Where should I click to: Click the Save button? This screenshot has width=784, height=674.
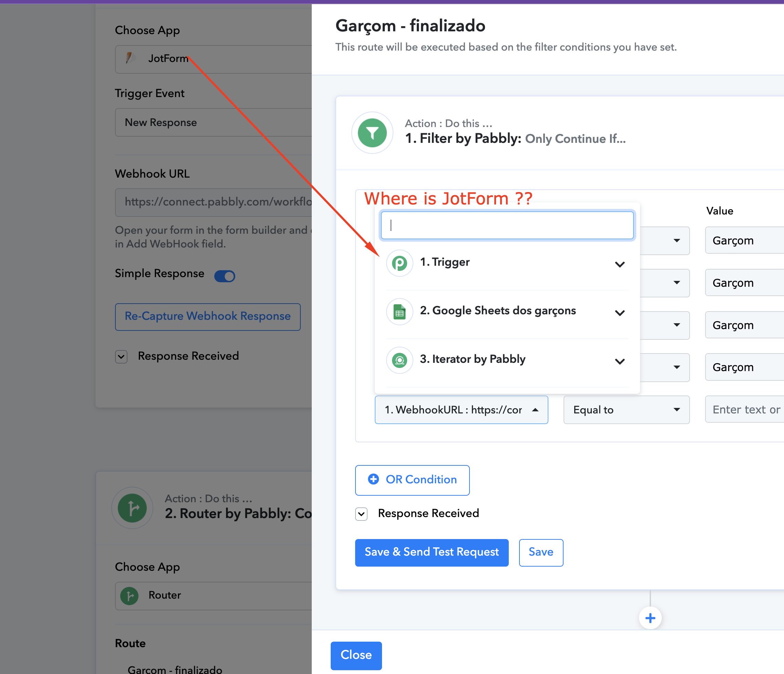coord(541,552)
